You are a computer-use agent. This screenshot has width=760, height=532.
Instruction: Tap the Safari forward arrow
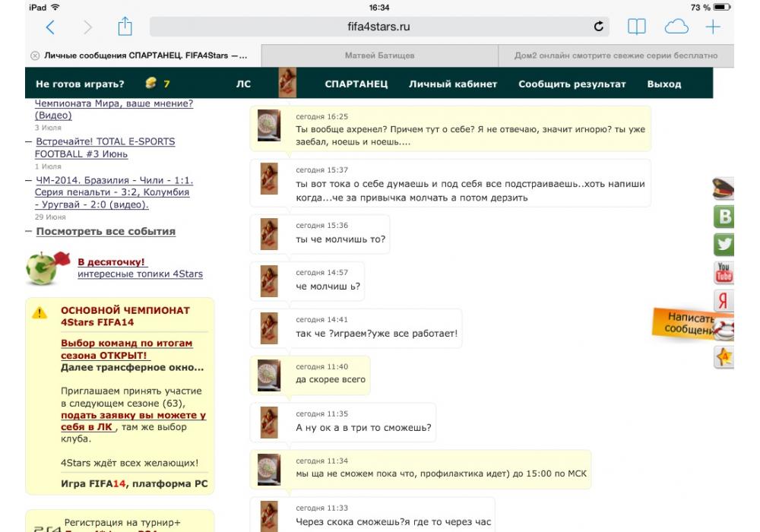pos(87,27)
